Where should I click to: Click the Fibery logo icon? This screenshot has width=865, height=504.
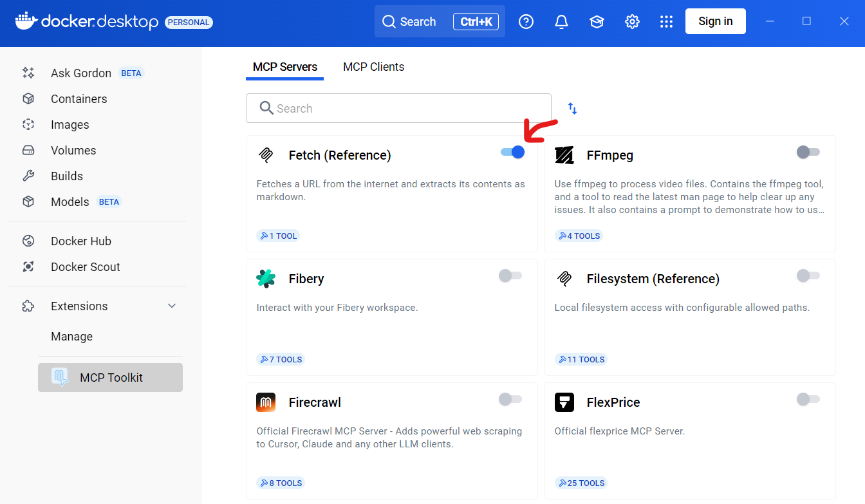click(266, 279)
